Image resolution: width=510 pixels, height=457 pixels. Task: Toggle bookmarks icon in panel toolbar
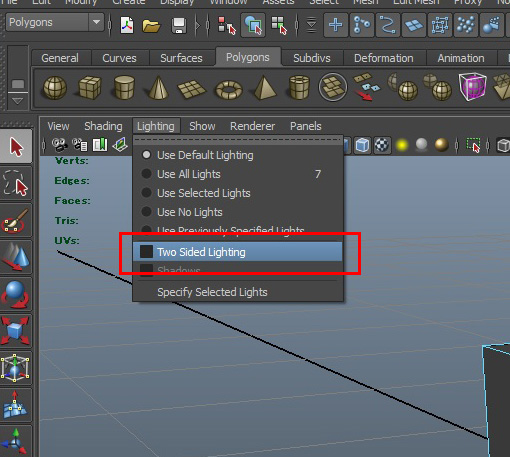(x=100, y=145)
